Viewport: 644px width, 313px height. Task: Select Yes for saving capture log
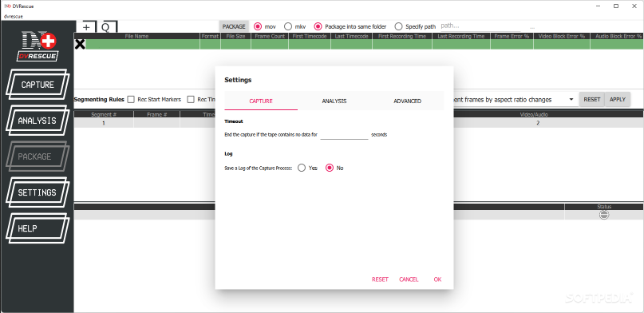point(302,168)
